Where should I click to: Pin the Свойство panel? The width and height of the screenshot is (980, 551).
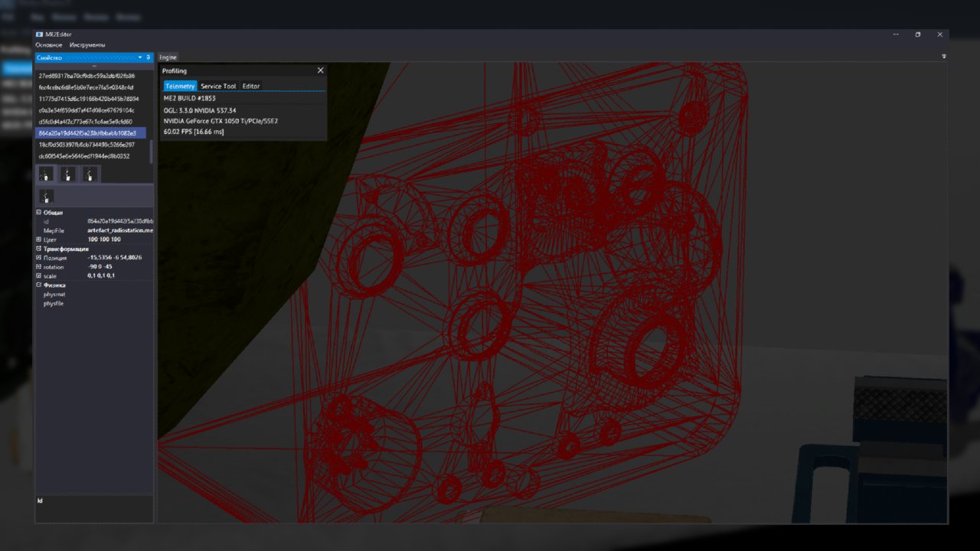(149, 57)
